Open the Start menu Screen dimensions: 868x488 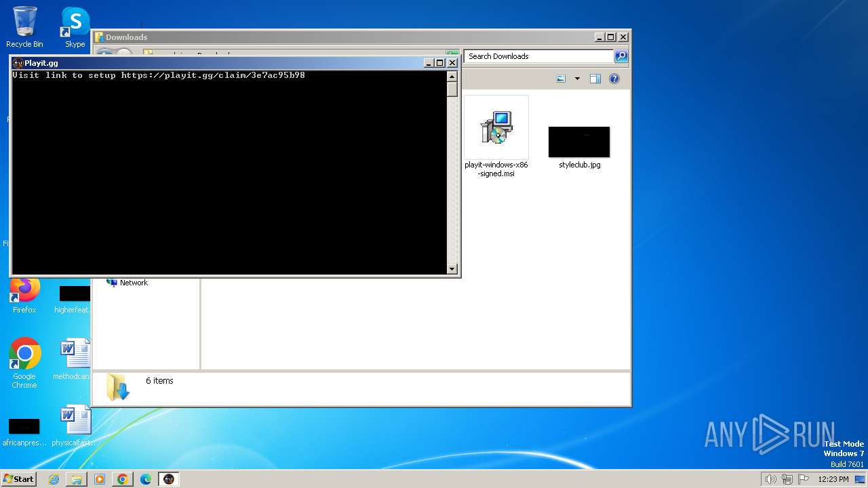click(x=18, y=479)
